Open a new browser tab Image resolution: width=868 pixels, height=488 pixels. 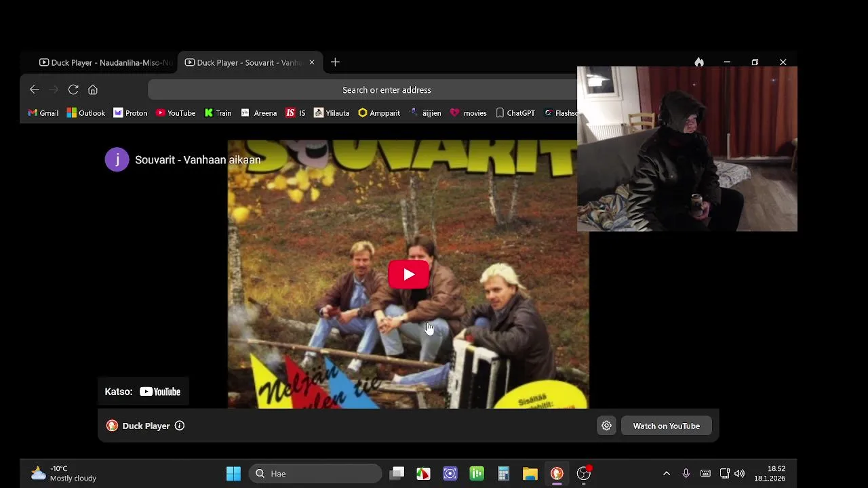[335, 62]
